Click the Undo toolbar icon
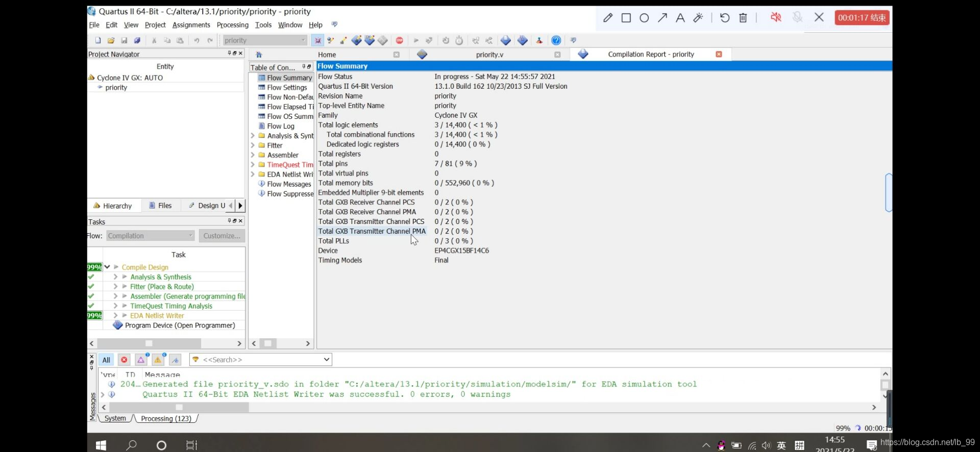Viewport: 980px width, 452px height. (x=197, y=40)
